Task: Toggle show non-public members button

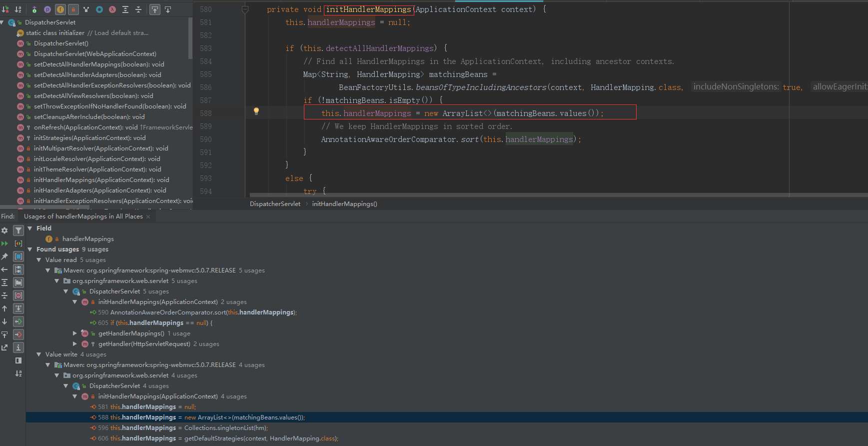Action: (x=73, y=9)
